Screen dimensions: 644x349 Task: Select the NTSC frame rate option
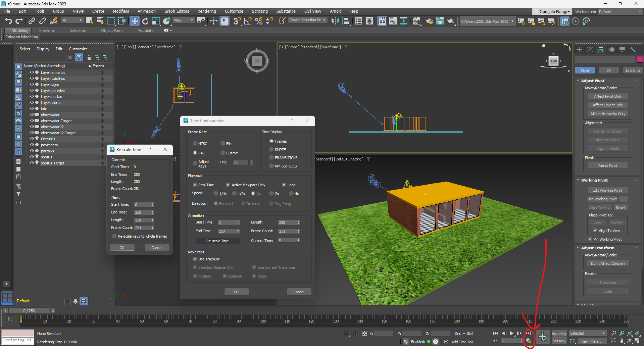195,143
